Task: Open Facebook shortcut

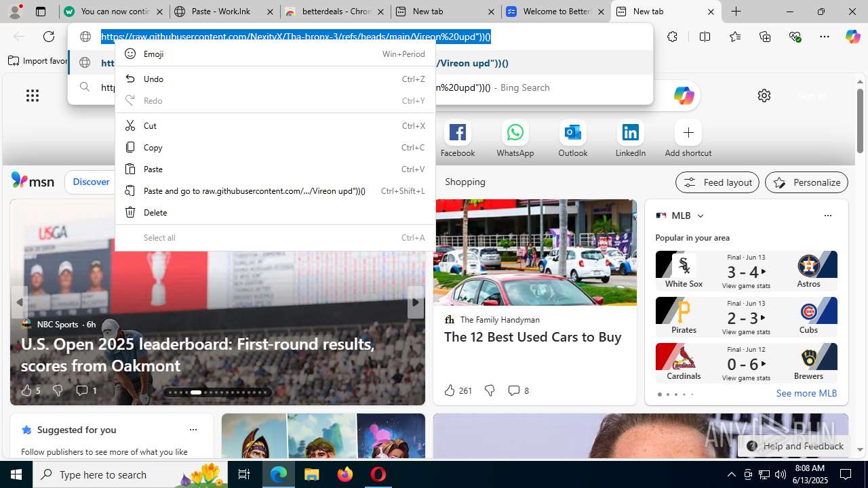Action: (x=458, y=139)
